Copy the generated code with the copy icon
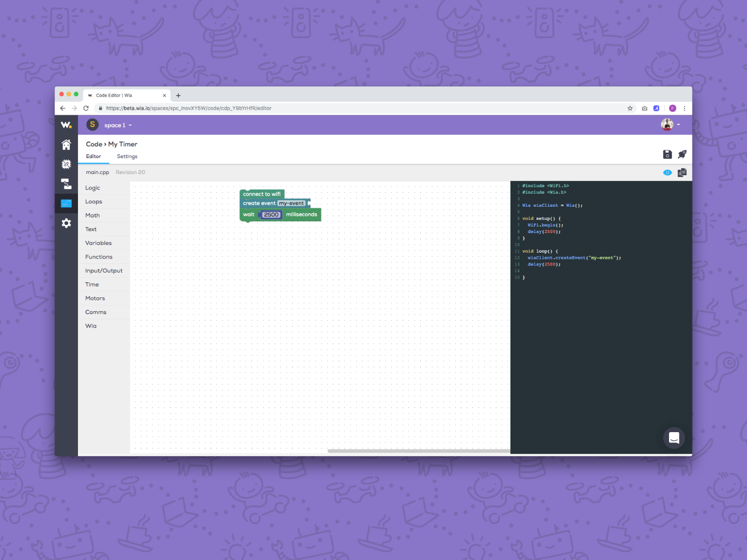 coord(682,172)
